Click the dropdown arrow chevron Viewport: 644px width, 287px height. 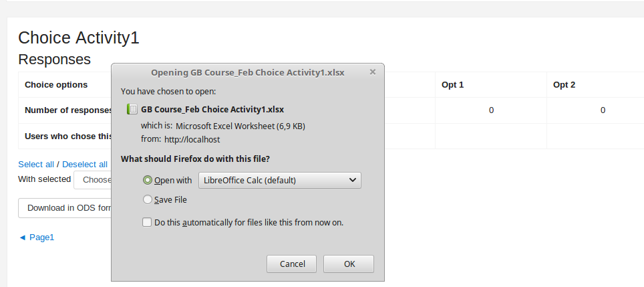click(x=352, y=180)
